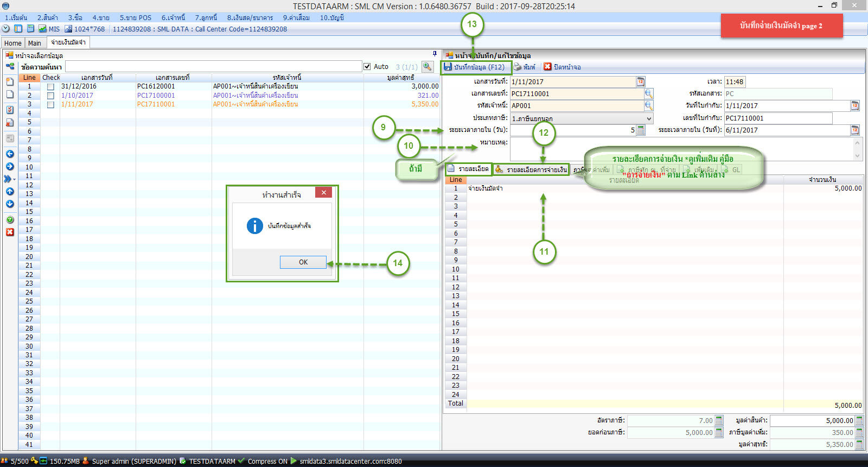Viewport: 868px width, 467px height.
Task: Click magnifier lookup beside PC17110001 document number
Action: (649, 93)
